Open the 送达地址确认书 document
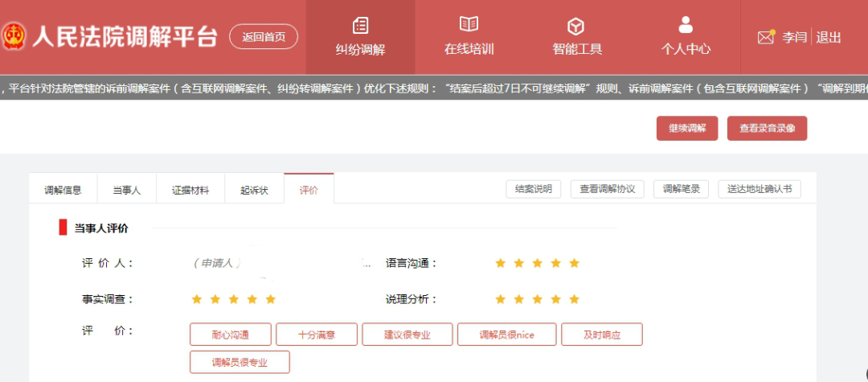This screenshot has height=382, width=868. coord(759,189)
